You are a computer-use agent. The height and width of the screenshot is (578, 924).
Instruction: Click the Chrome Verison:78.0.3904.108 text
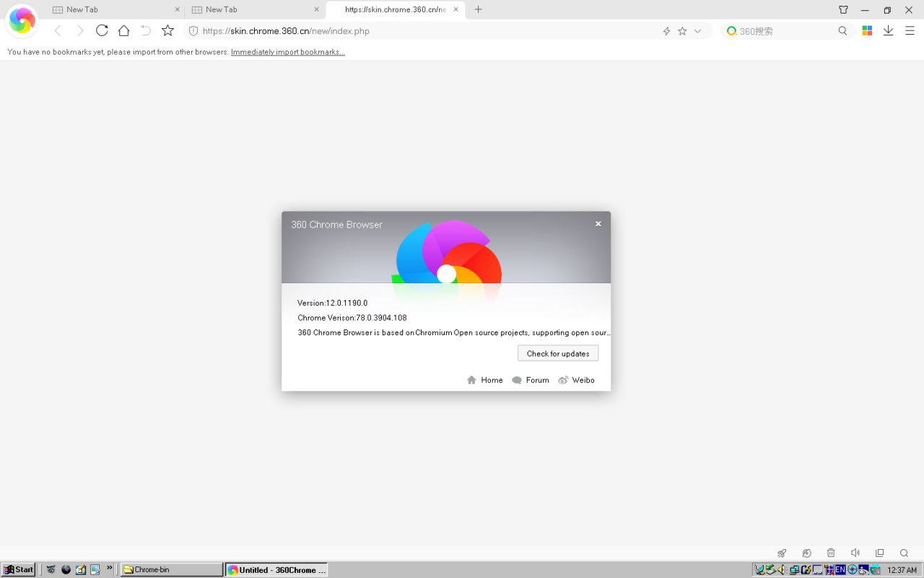pos(352,318)
